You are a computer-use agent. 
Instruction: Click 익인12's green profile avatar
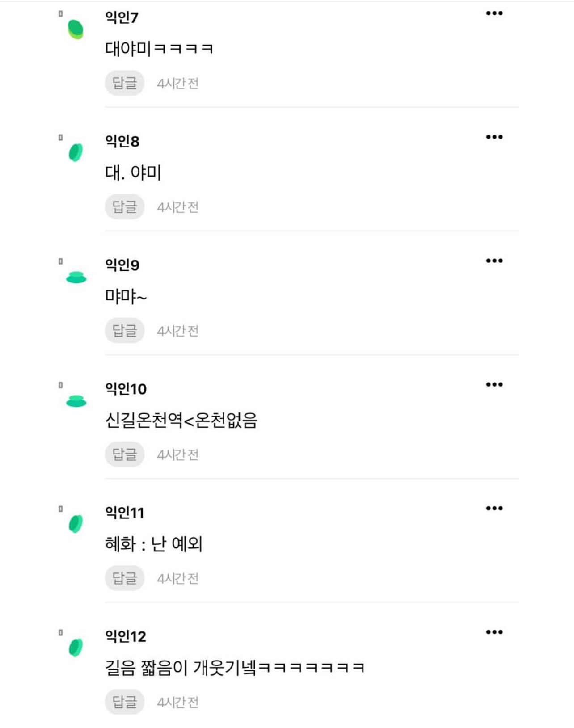(76, 648)
